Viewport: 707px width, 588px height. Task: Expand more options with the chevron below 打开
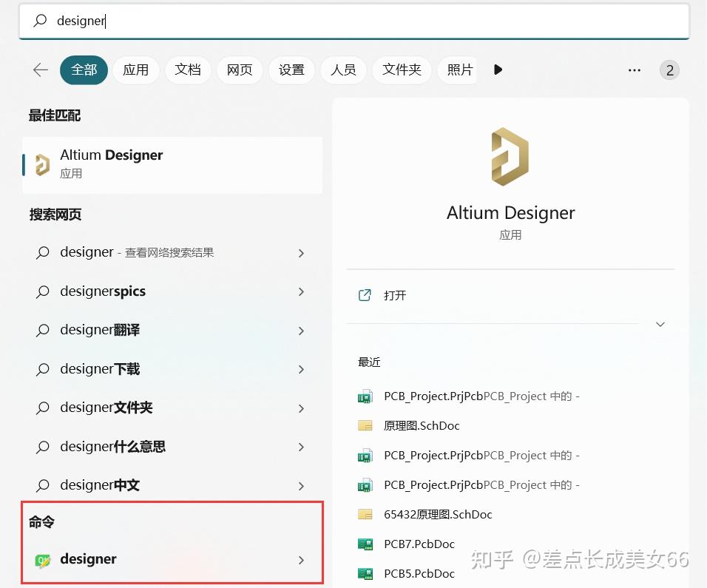coord(659,324)
